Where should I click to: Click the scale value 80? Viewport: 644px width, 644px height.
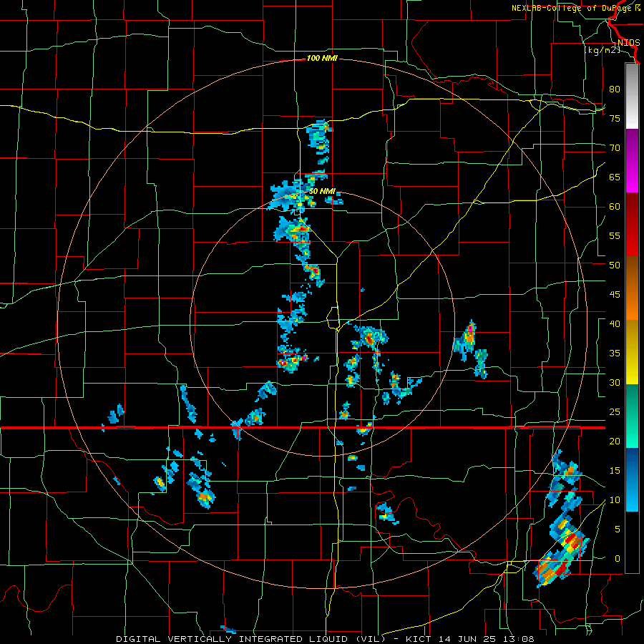[x=615, y=89]
